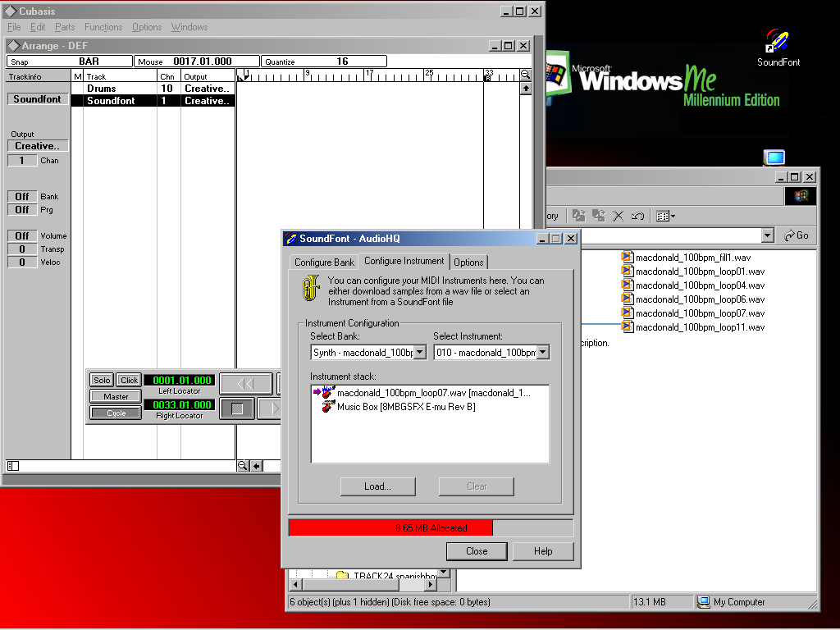840x630 pixels.
Task: Switch to the Configure Bank tab
Action: click(324, 262)
